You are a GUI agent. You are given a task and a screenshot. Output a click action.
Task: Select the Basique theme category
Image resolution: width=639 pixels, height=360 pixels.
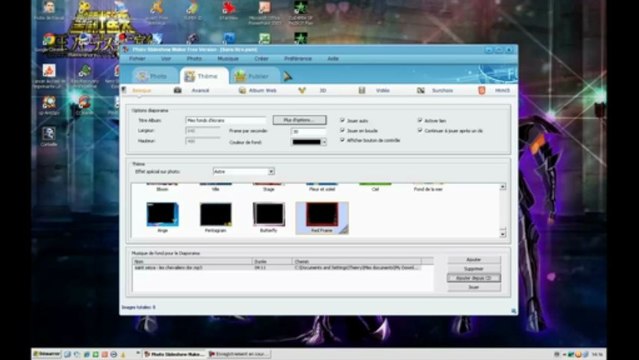click(141, 91)
